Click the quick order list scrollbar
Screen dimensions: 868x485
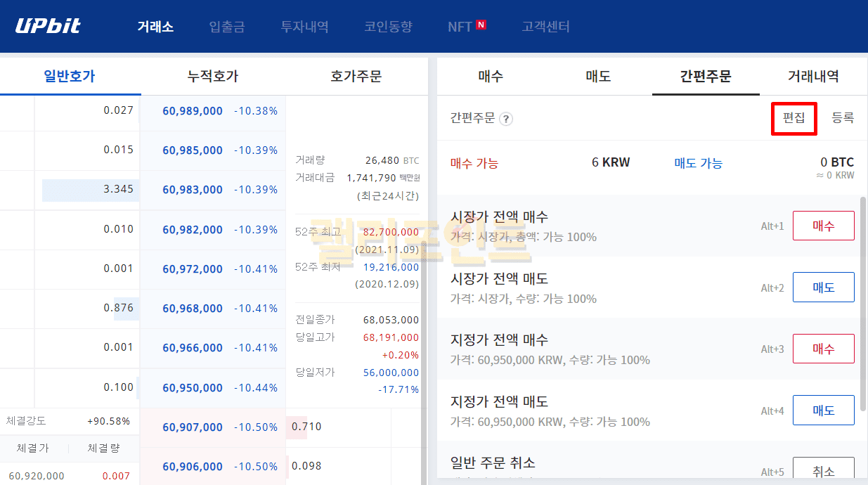coord(863,302)
